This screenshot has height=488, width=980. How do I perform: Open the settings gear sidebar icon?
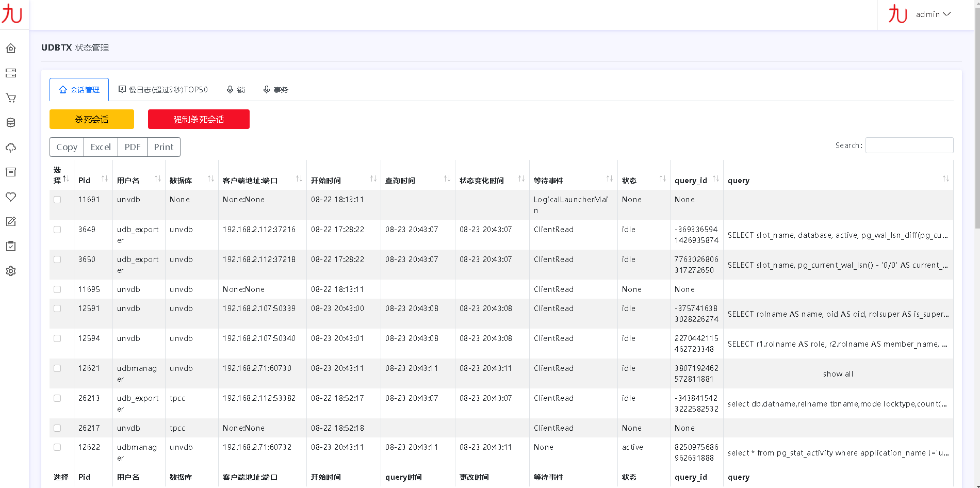coord(11,271)
